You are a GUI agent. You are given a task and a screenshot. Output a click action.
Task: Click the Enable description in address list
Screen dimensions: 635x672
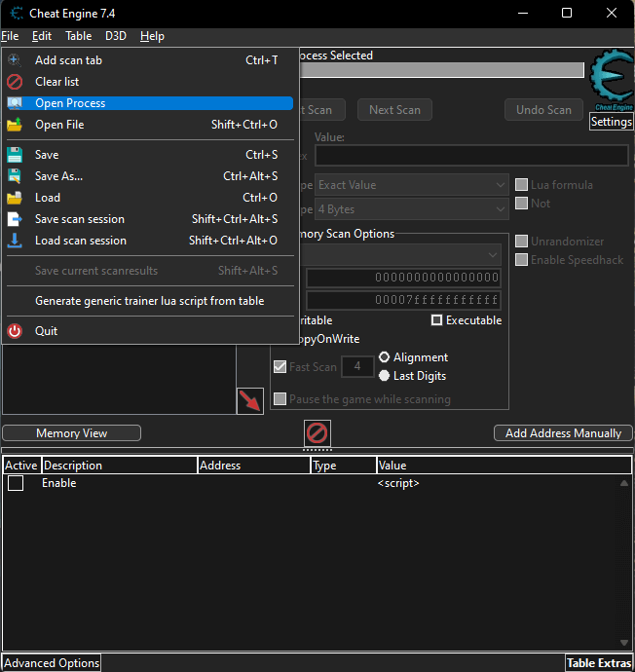click(59, 483)
